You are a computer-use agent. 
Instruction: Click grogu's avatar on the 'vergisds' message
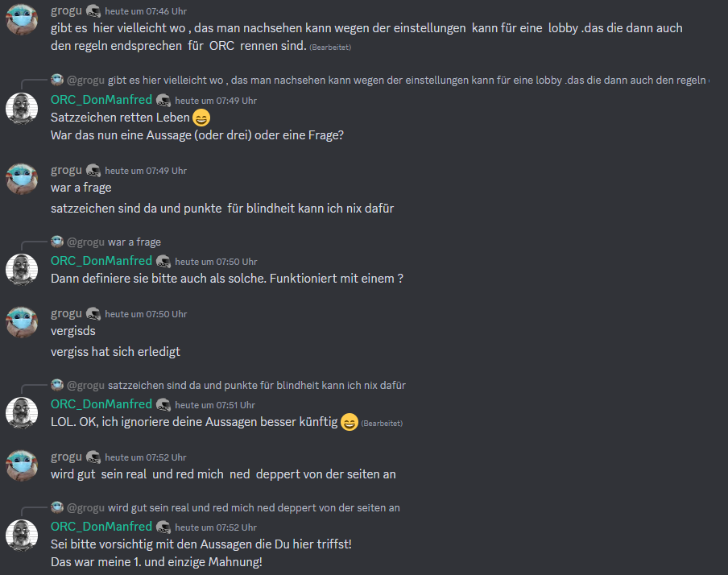click(22, 322)
